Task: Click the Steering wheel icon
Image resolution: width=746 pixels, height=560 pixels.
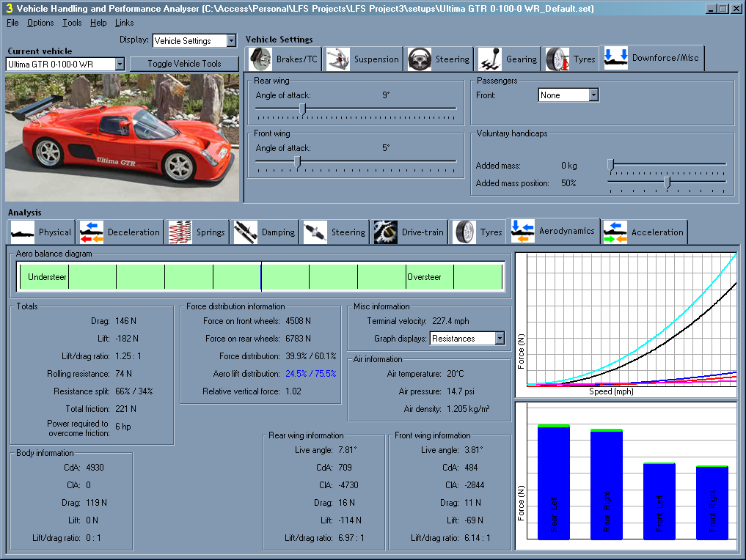Action: click(x=420, y=59)
